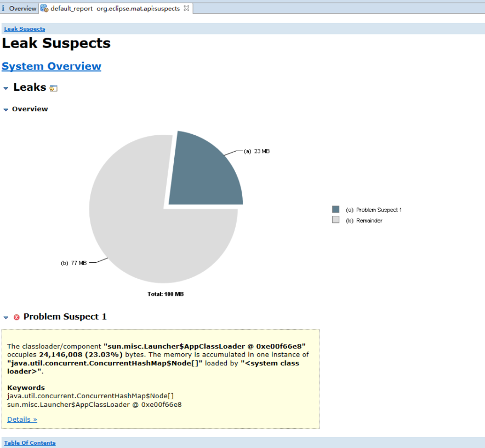The height and width of the screenshot is (448, 485).
Task: Open the Details » link
Action: (22, 419)
